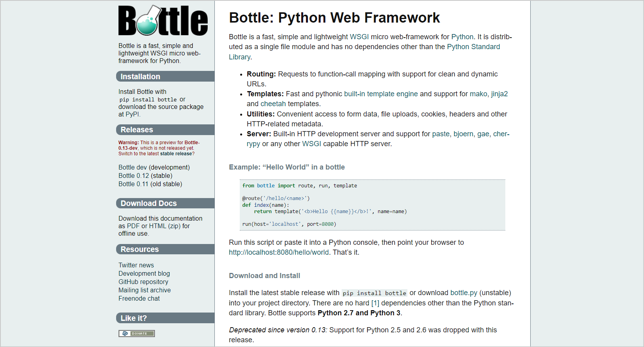
Task: Download documentation as PDF
Action: 133,226
